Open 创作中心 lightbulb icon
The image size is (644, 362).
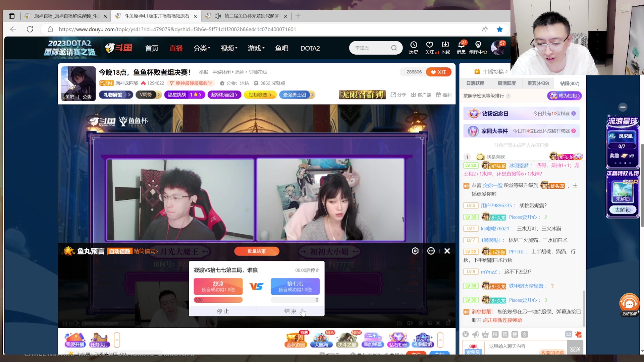coord(478,45)
